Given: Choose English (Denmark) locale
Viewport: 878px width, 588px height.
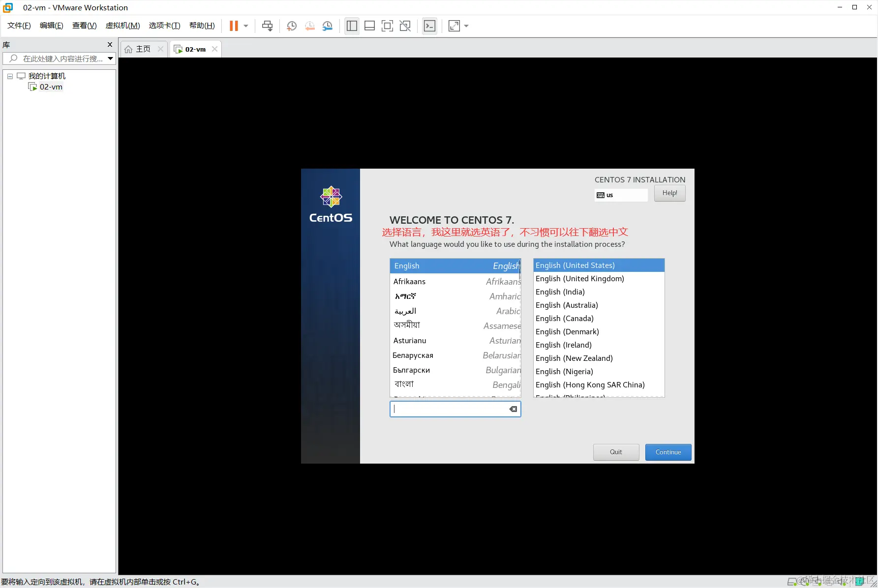Looking at the screenshot, I should click(x=599, y=332).
